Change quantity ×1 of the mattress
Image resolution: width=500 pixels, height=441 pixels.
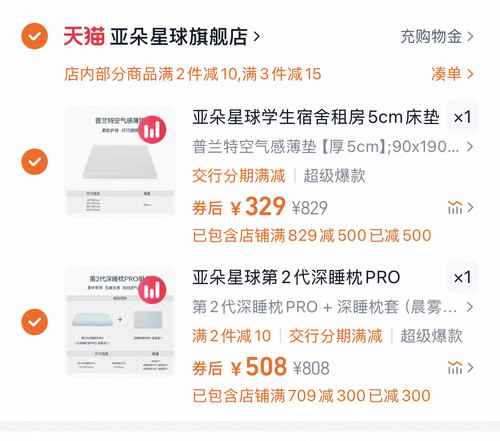click(463, 117)
